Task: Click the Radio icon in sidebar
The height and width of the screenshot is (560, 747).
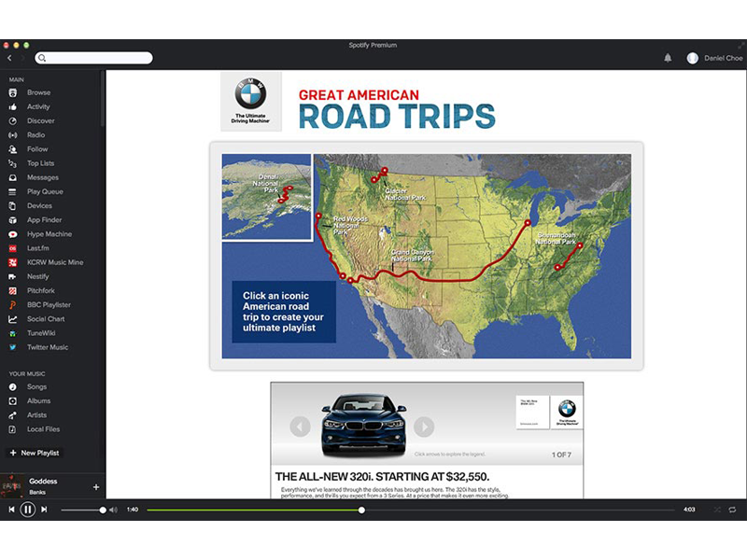Action: coord(13,135)
